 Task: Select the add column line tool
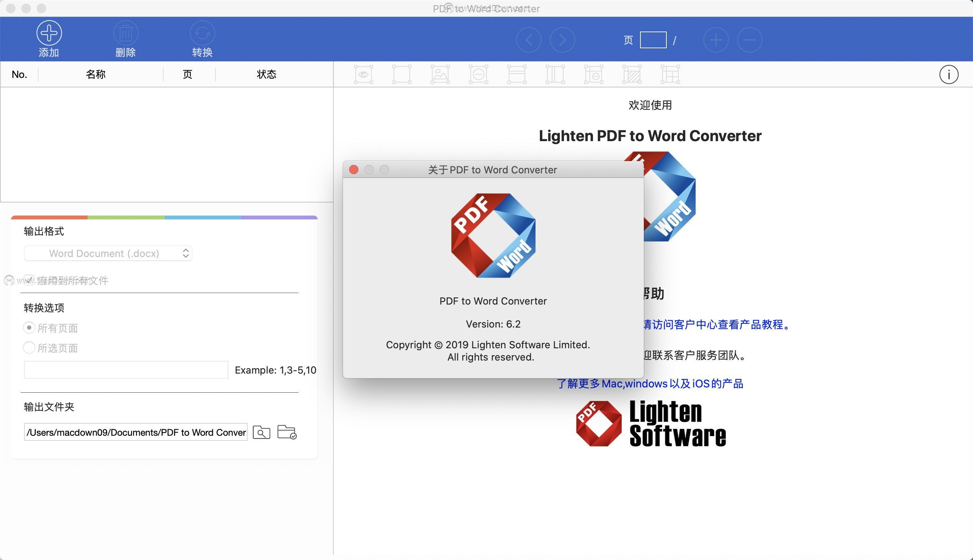(x=555, y=74)
